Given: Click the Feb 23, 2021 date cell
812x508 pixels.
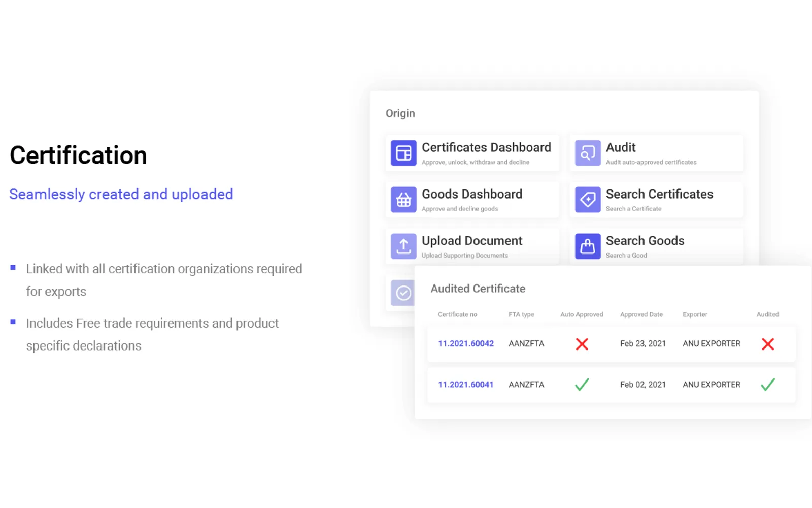Looking at the screenshot, I should coord(643,344).
